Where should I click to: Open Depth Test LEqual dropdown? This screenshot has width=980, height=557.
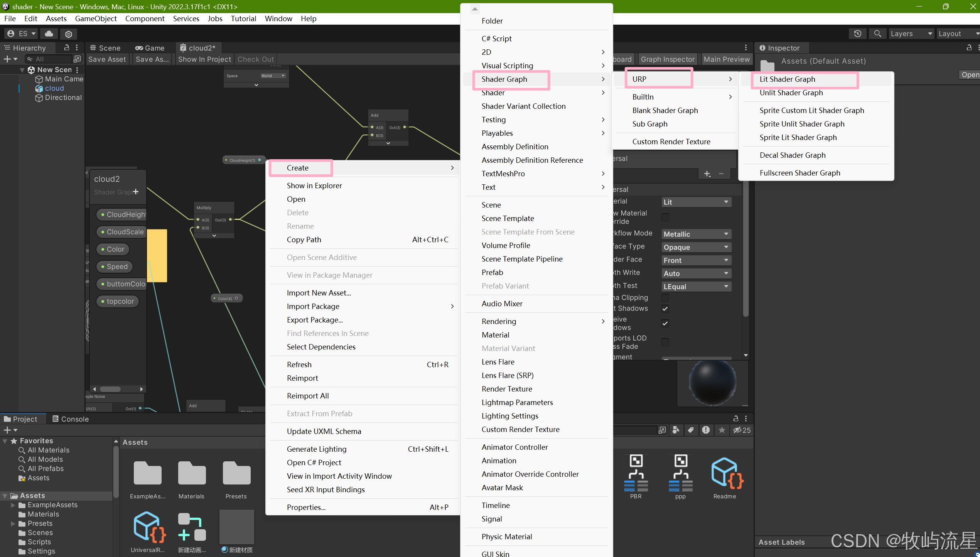pyautogui.click(x=696, y=287)
